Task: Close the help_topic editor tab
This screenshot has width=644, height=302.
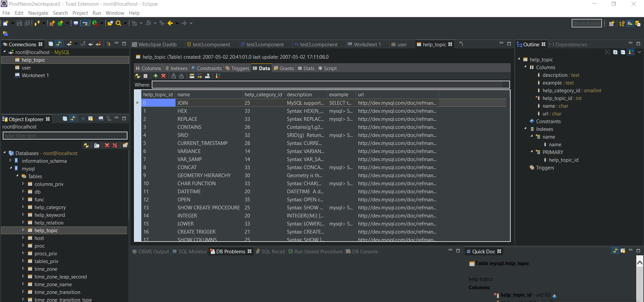Action: (x=450, y=44)
